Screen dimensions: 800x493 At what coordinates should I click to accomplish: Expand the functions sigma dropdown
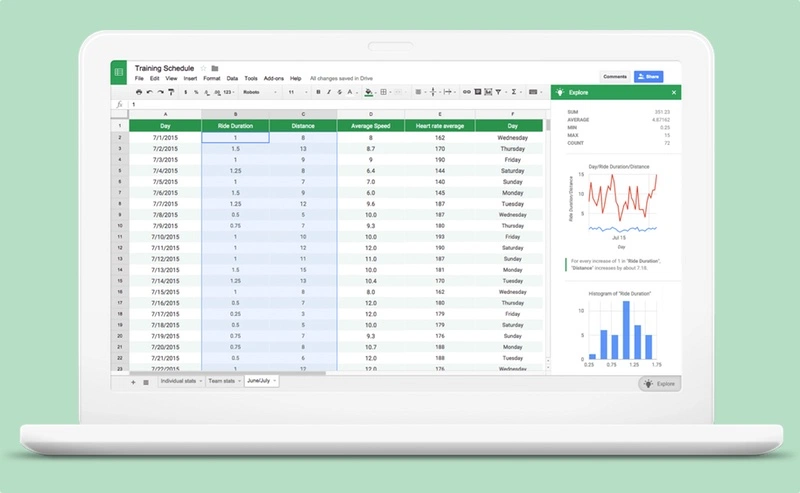coord(521,92)
